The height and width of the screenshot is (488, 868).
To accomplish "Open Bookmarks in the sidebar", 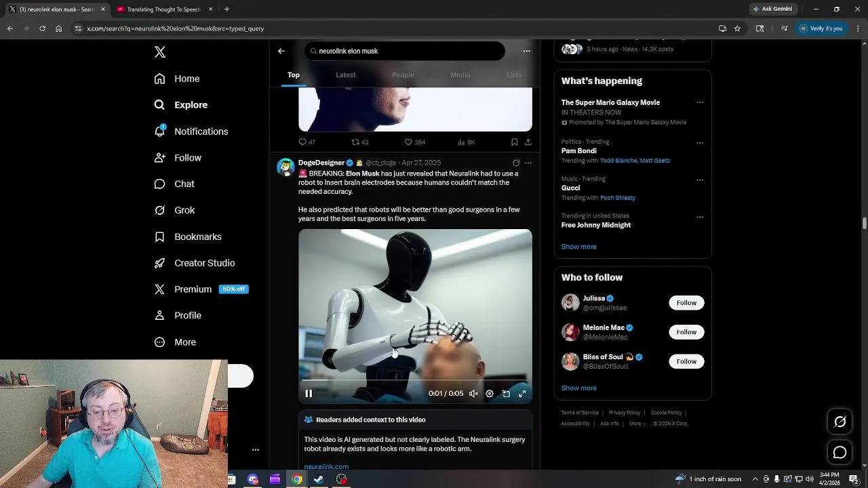I will 188,237.
